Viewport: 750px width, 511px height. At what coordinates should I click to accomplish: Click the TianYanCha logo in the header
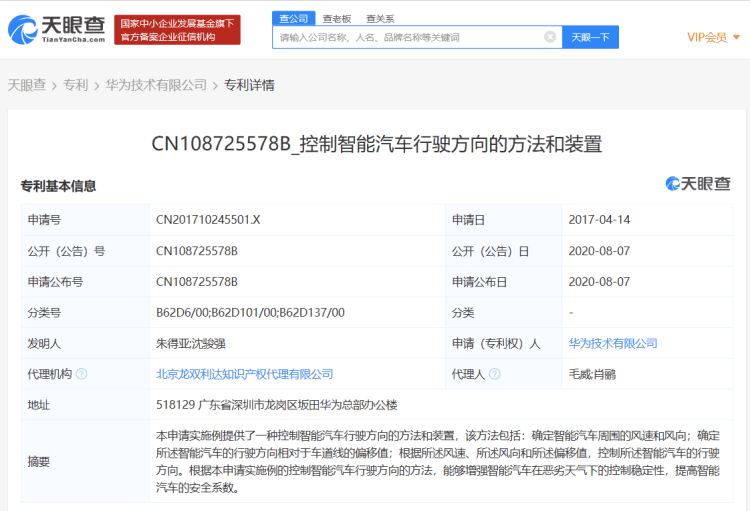pyautogui.click(x=56, y=30)
